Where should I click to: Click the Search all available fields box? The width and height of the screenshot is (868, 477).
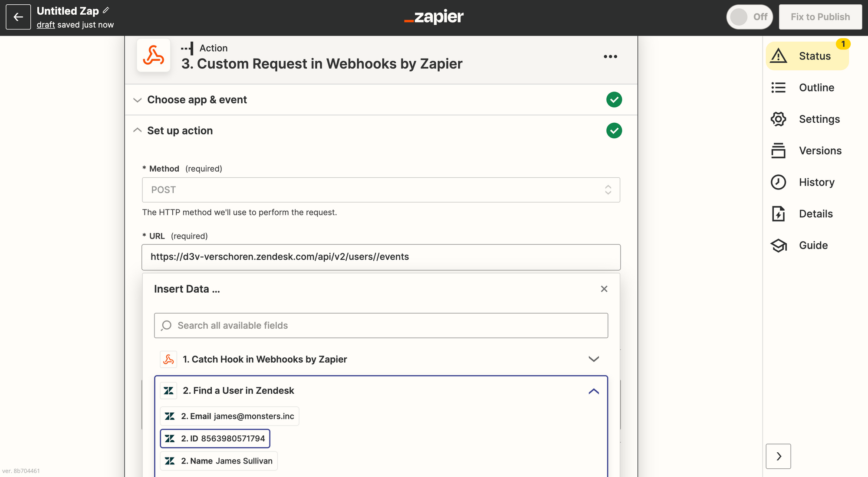[x=381, y=326]
